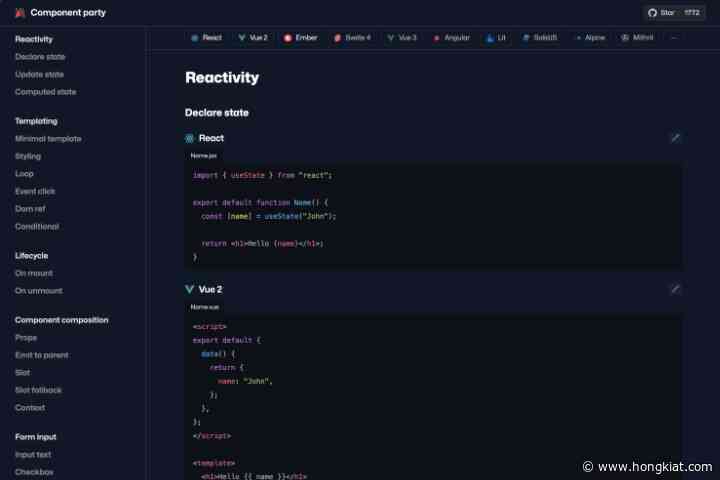The width and height of the screenshot is (720, 480).
Task: Click the opening <script> tag in Vue code
Action: [209, 327]
